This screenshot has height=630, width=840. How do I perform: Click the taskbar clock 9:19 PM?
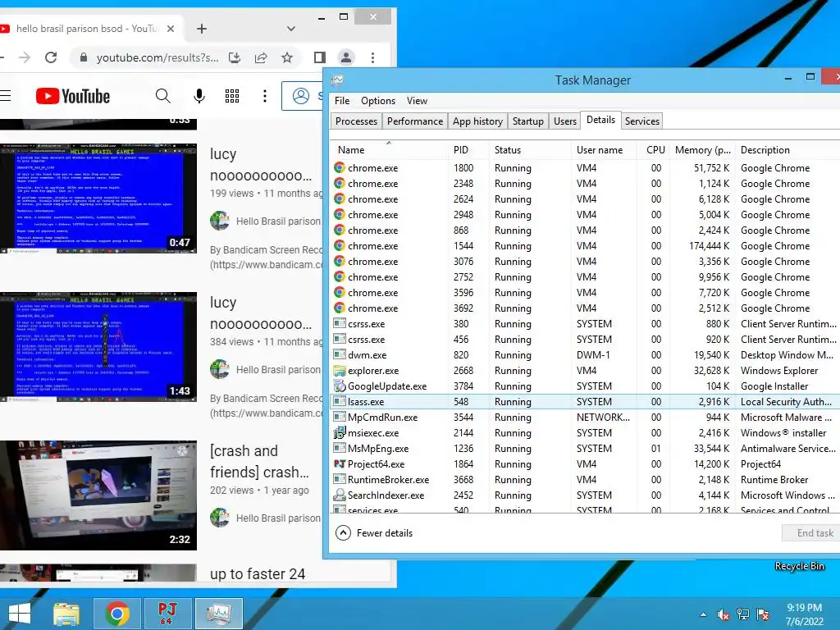804,608
